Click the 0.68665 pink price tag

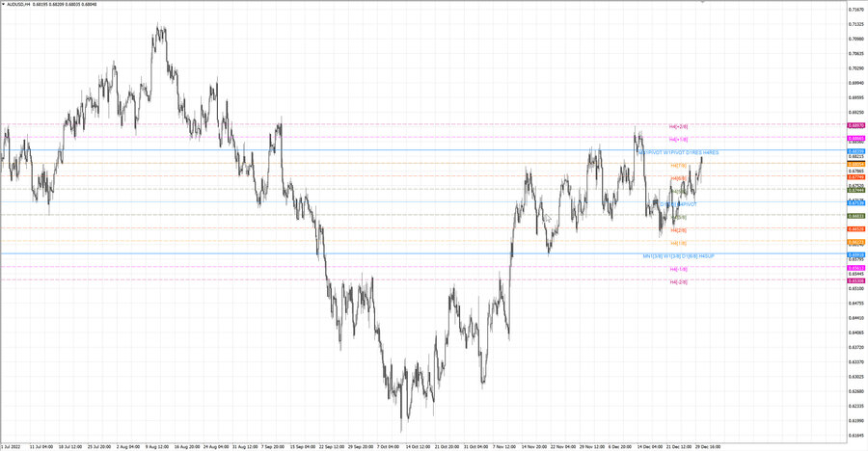(x=855, y=139)
